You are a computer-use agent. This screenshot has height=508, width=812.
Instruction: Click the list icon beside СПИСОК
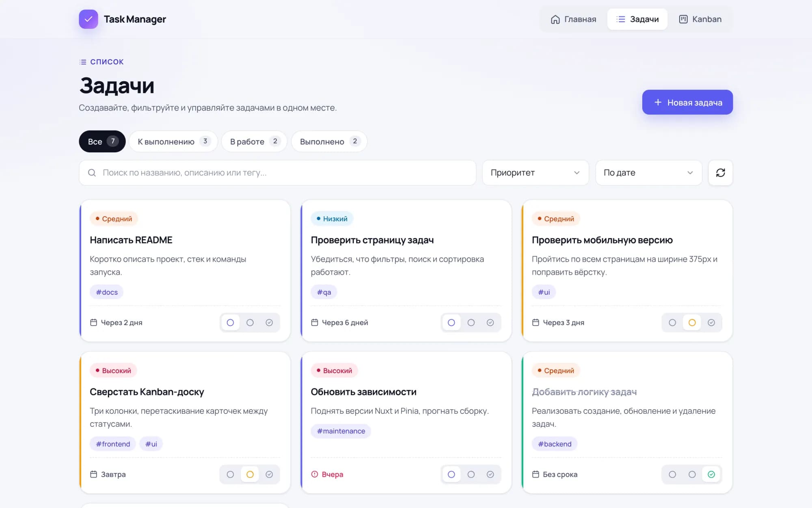click(x=83, y=62)
